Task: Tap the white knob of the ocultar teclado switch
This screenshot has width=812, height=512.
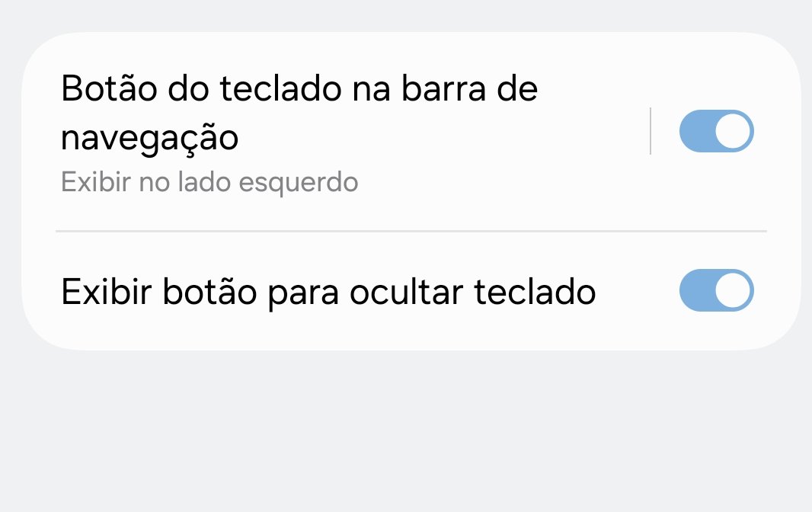Action: 734,290
